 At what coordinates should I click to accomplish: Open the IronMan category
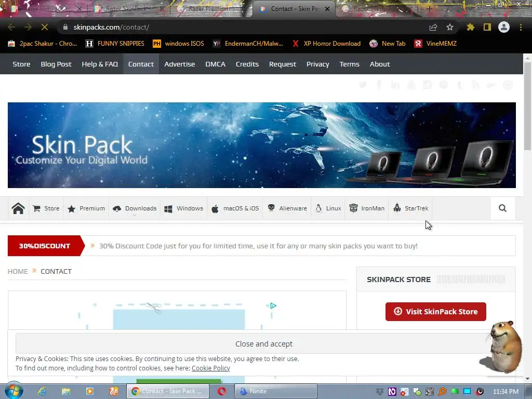tap(367, 208)
